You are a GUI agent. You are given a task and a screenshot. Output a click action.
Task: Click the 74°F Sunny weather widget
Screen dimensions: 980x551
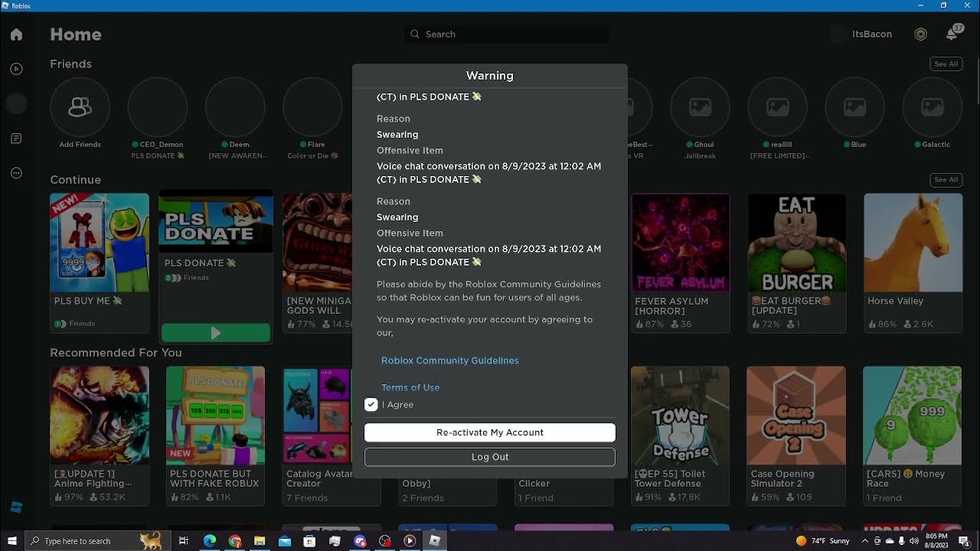coord(823,541)
